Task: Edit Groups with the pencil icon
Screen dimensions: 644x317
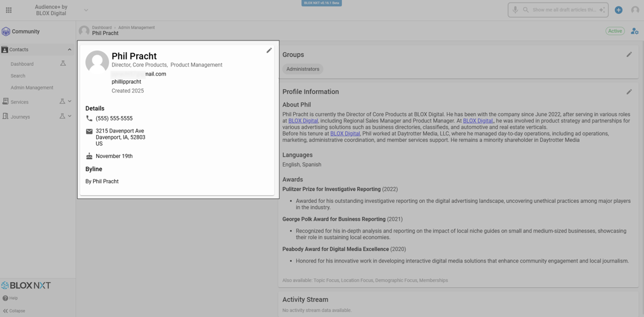Action: click(x=629, y=55)
